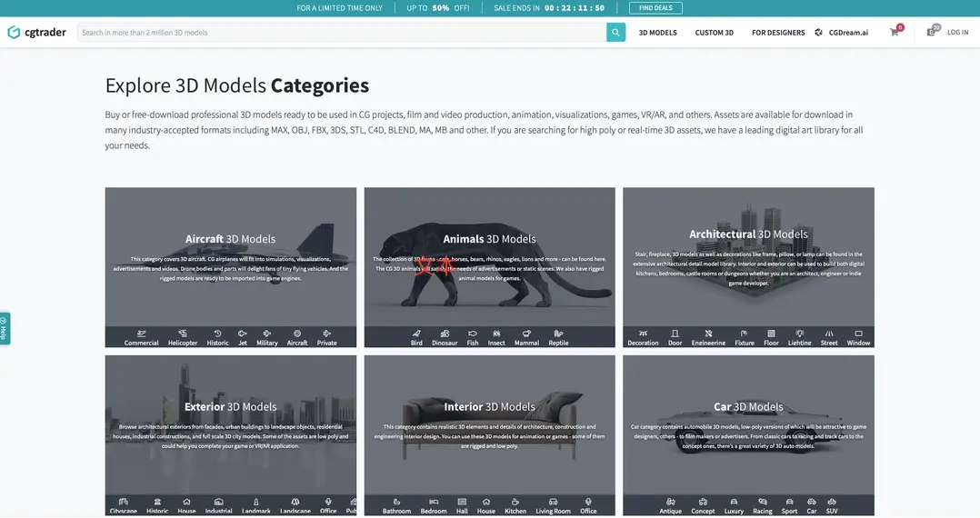Expand the FOR DESIGNERS menu
This screenshot has height=518, width=980.
coord(777,33)
